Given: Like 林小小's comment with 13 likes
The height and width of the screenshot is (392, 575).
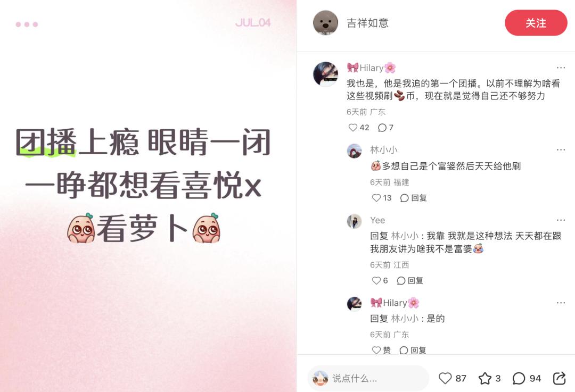Looking at the screenshot, I should click(x=382, y=198).
